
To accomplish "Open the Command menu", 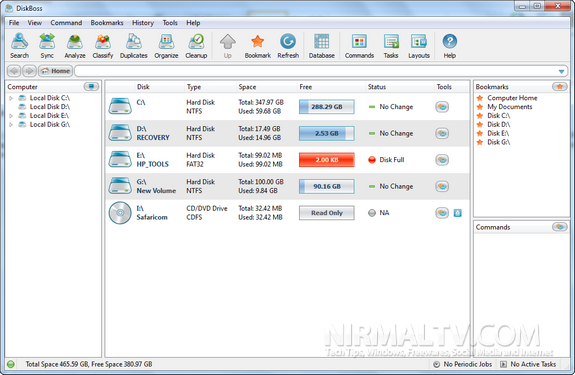I will click(x=66, y=23).
